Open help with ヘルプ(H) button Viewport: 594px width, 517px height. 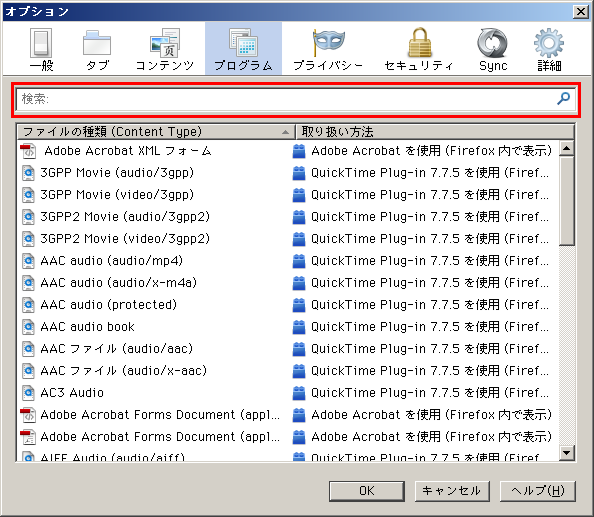coord(538,491)
